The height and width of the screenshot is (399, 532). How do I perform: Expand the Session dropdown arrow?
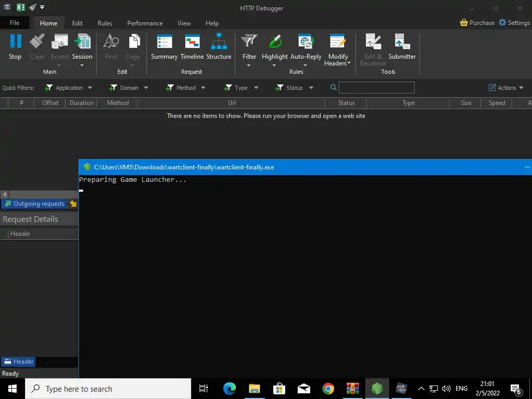(82, 65)
